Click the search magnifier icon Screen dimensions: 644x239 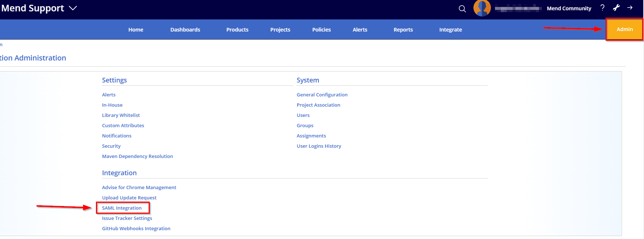(462, 9)
